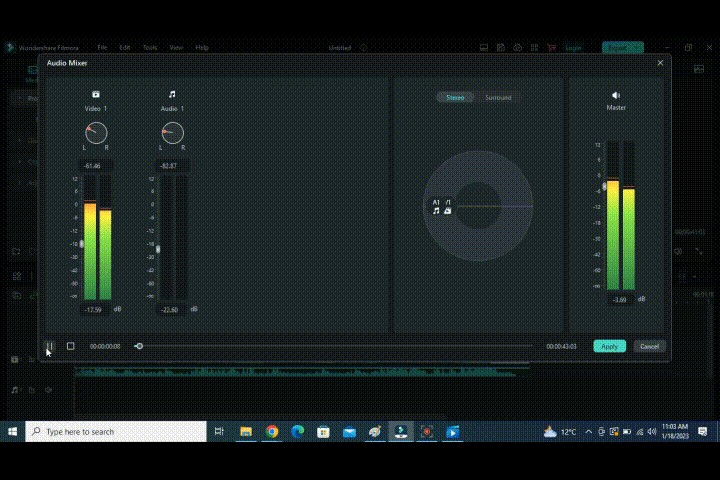Open File Explorer from the taskbar

(246, 432)
